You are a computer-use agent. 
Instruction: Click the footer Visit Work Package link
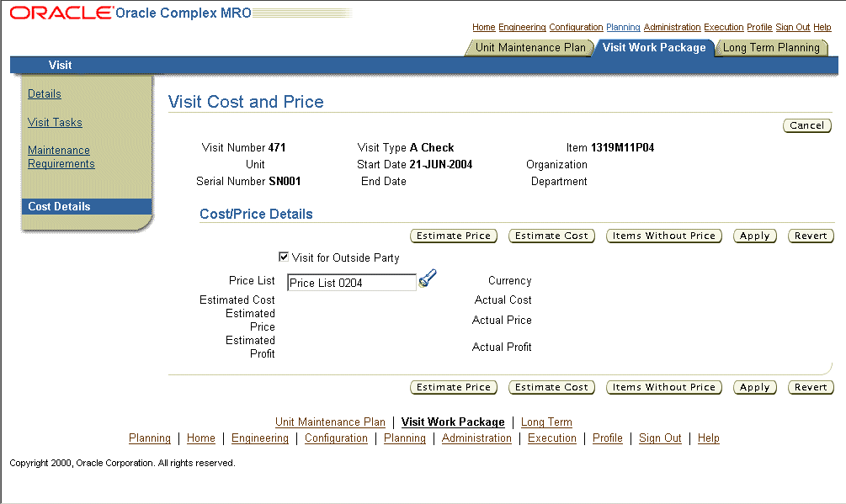(x=453, y=422)
